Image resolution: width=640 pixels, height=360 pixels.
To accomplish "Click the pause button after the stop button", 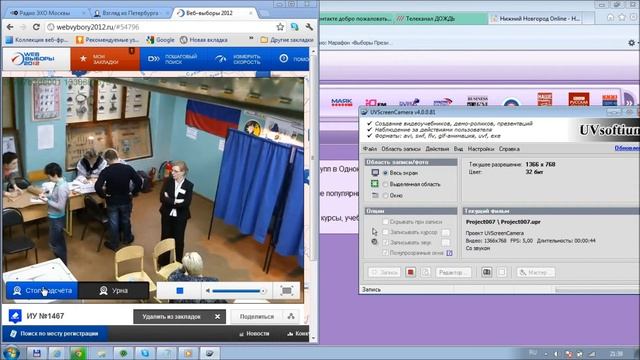I will point(425,272).
